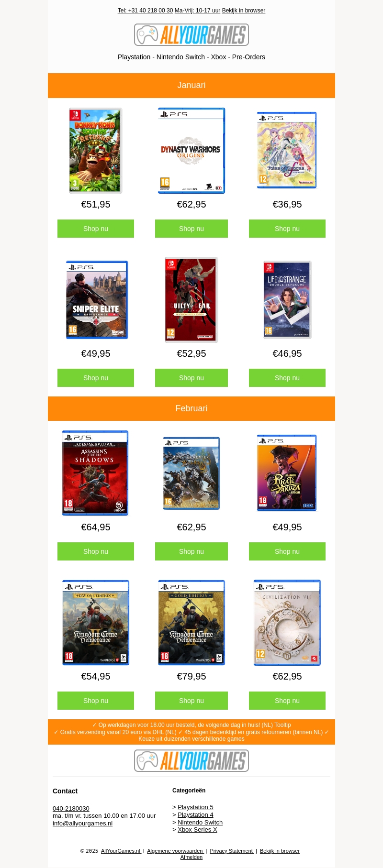Go to the Nintendo Switch navigation link
The height and width of the screenshot is (868, 383).
(180, 57)
